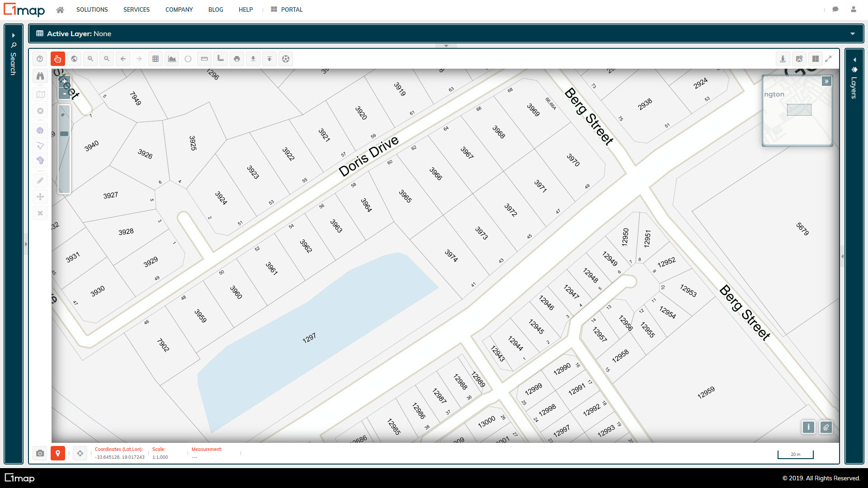Take a map snapshot with camera icon
868x488 pixels.
pos(40,453)
